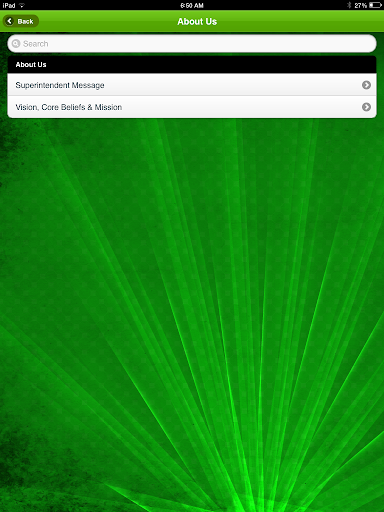Expand arrow next to Vision, Core Beliefs
The height and width of the screenshot is (512, 384).
click(x=366, y=107)
